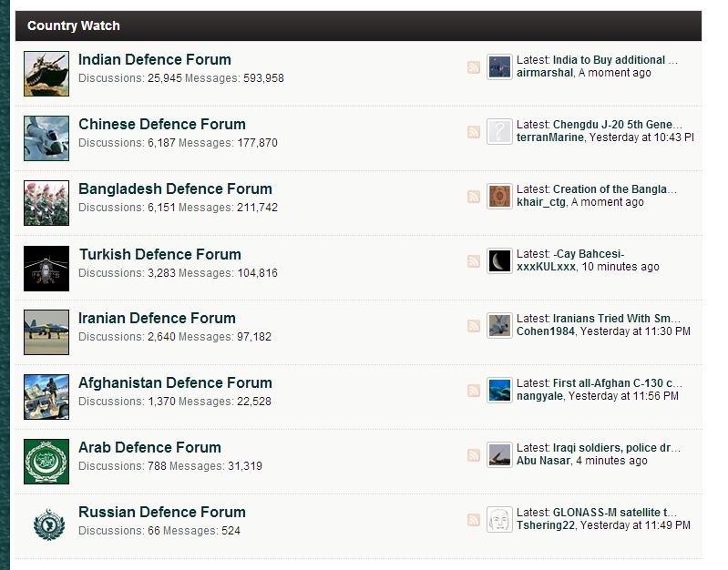Open the jet icon of Chinese Defence Forum
The width and height of the screenshot is (728, 570).
pyautogui.click(x=46, y=138)
